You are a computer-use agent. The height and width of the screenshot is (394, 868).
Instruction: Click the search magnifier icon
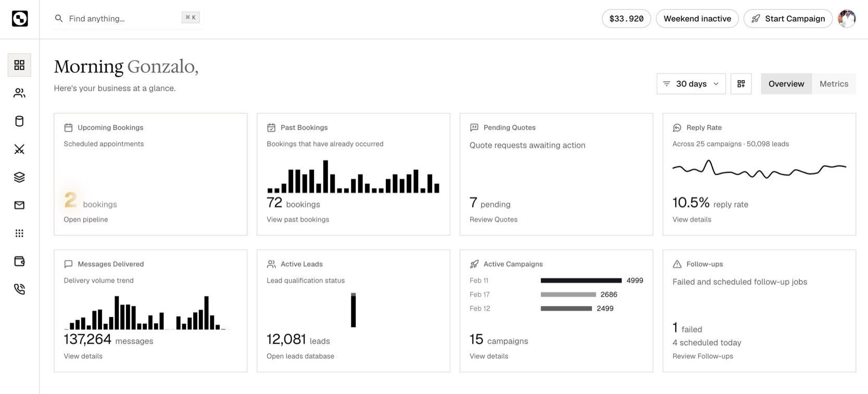pos(59,18)
